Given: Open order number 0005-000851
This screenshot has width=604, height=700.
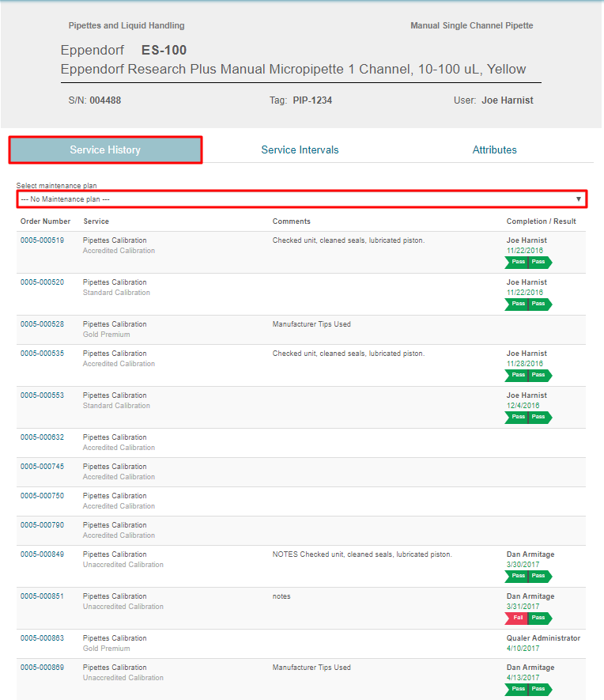Looking at the screenshot, I should 42,596.
